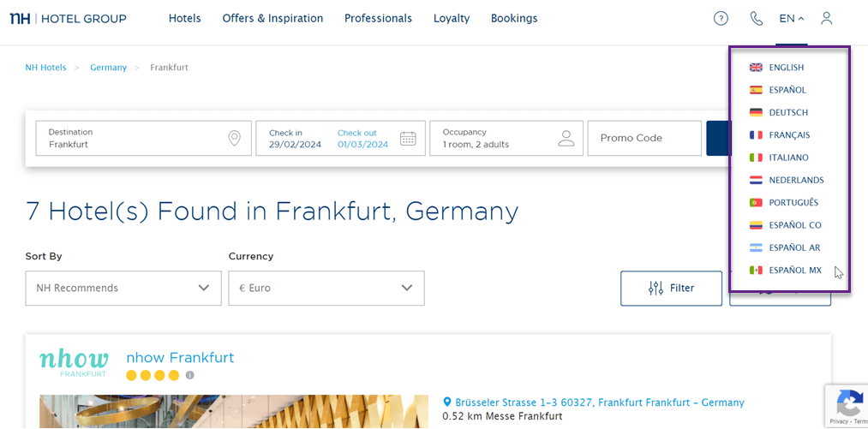Click the location pin by Brüsseler Strasse
This screenshot has height=429, width=868.
click(x=447, y=402)
